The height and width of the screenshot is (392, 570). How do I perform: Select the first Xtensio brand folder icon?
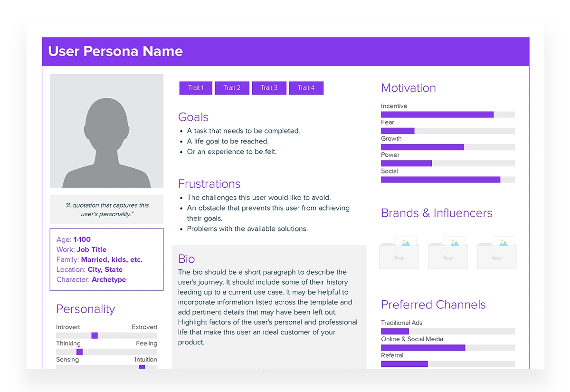tap(399, 257)
